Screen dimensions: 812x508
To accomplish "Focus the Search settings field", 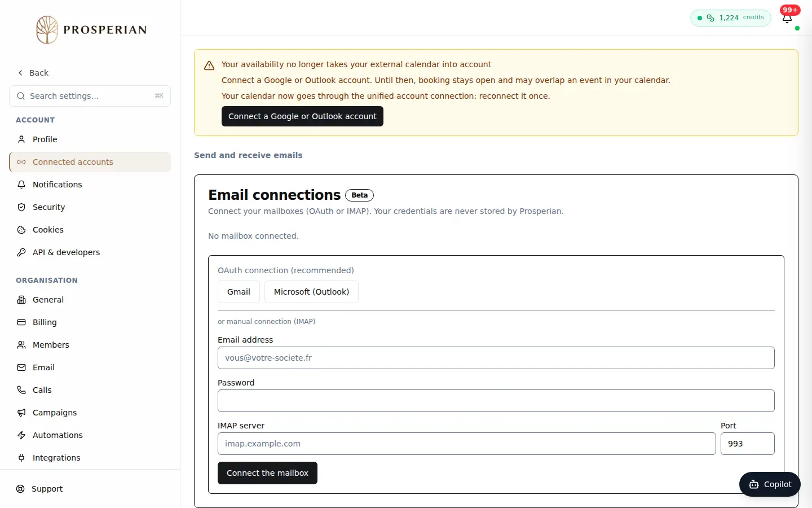I will 90,96.
